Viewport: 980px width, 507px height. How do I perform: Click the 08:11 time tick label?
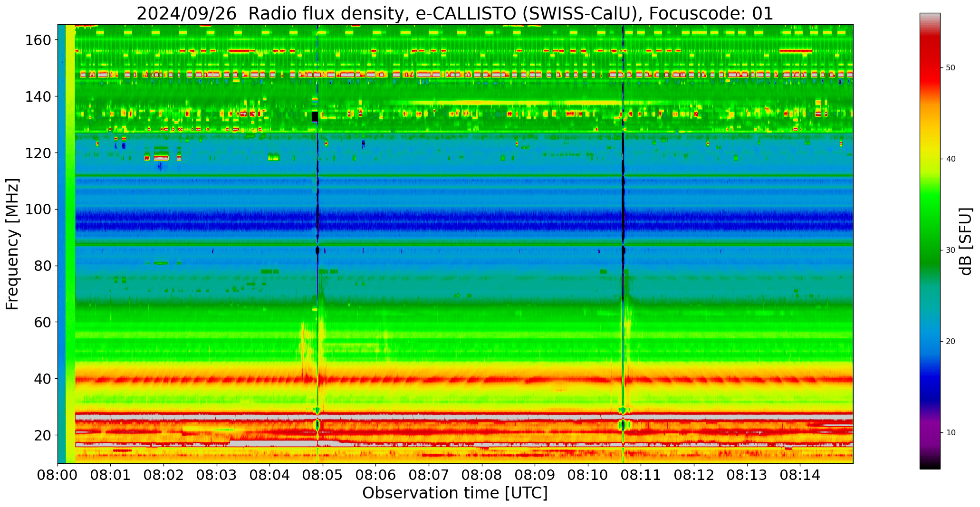641,476
